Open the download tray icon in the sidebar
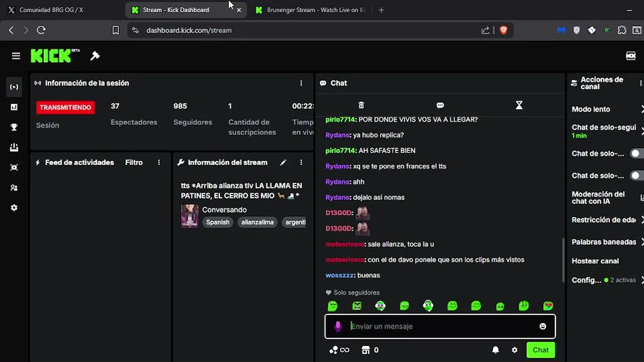 (x=14, y=147)
